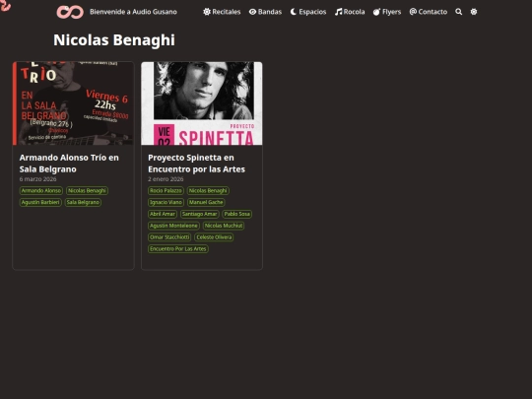The height and width of the screenshot is (399, 532).
Task: Open the search magnifier icon
Action: [x=458, y=12]
